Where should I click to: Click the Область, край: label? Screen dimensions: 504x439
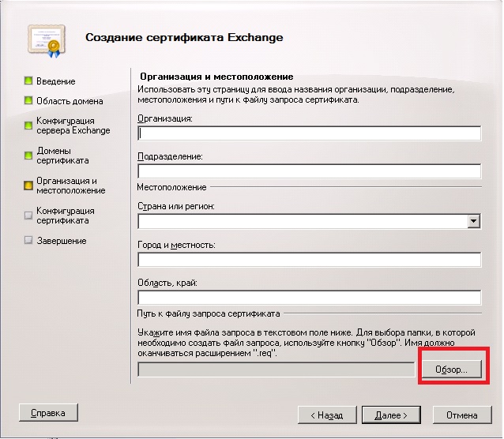(x=167, y=283)
